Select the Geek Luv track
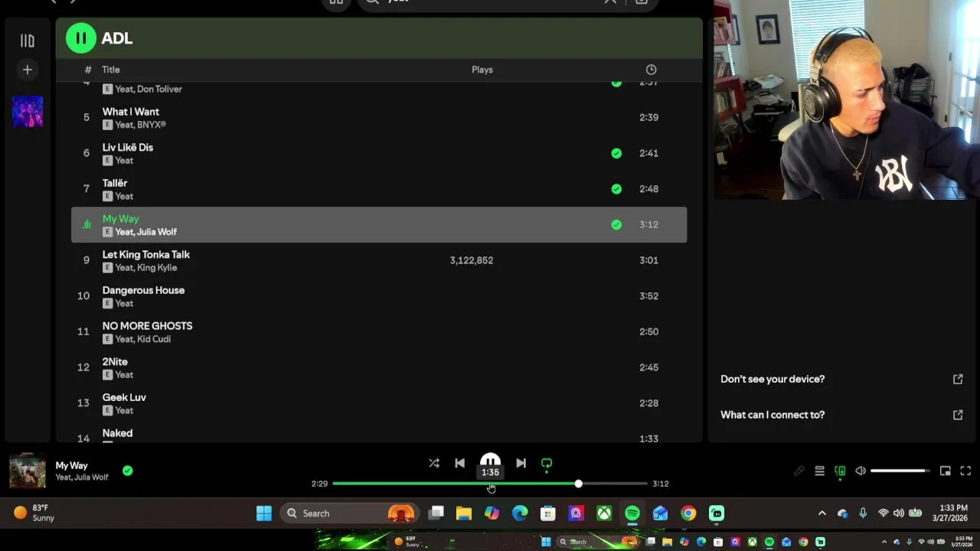Screen dimensions: 980x551 (124, 397)
